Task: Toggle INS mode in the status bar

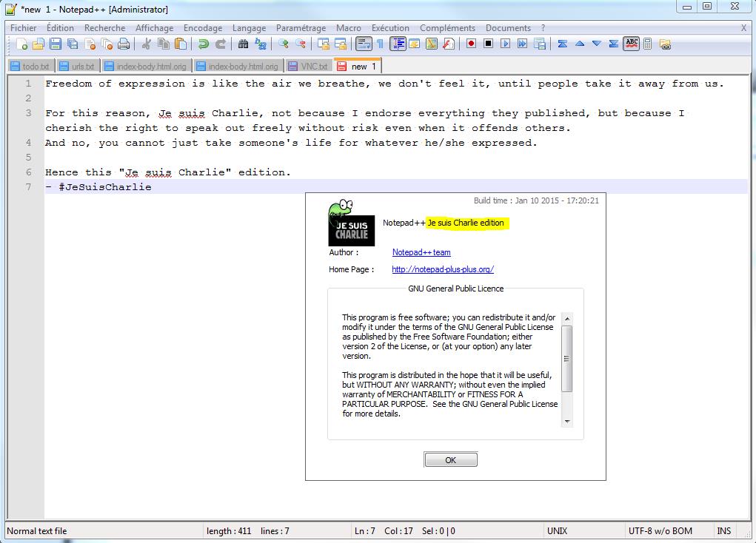Action: (723, 531)
